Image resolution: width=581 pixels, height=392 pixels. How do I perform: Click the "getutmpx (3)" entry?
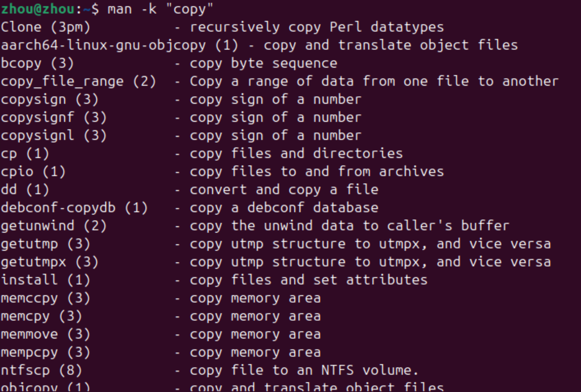[50, 262]
